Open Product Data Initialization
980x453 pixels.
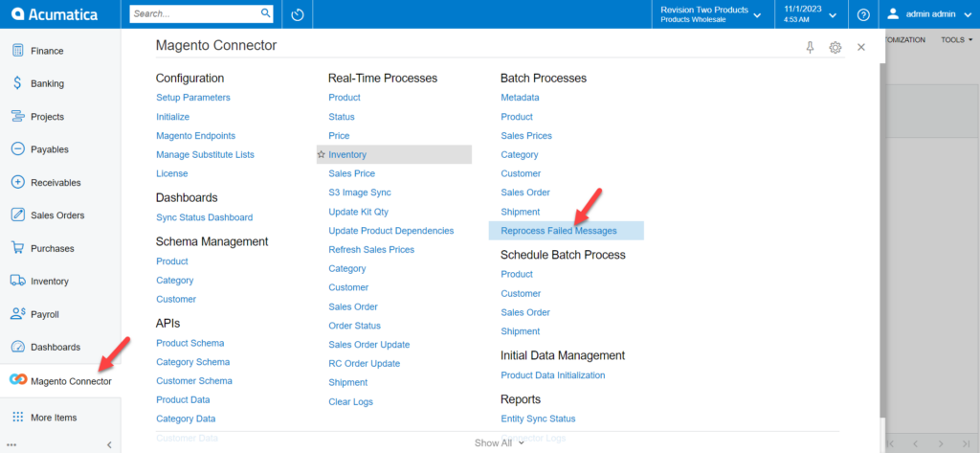[553, 375]
